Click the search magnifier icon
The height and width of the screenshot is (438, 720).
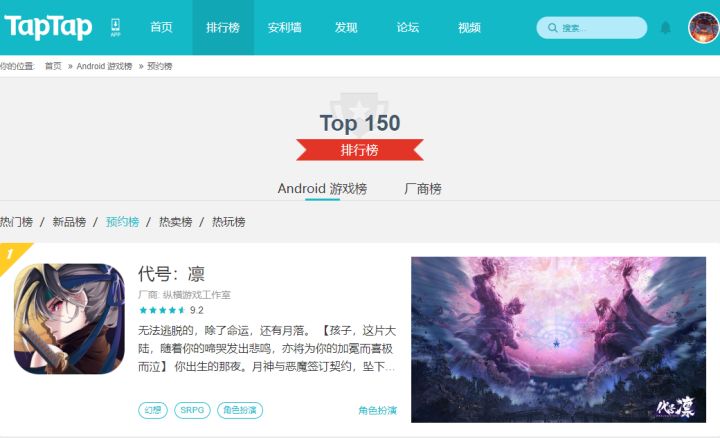pos(553,28)
